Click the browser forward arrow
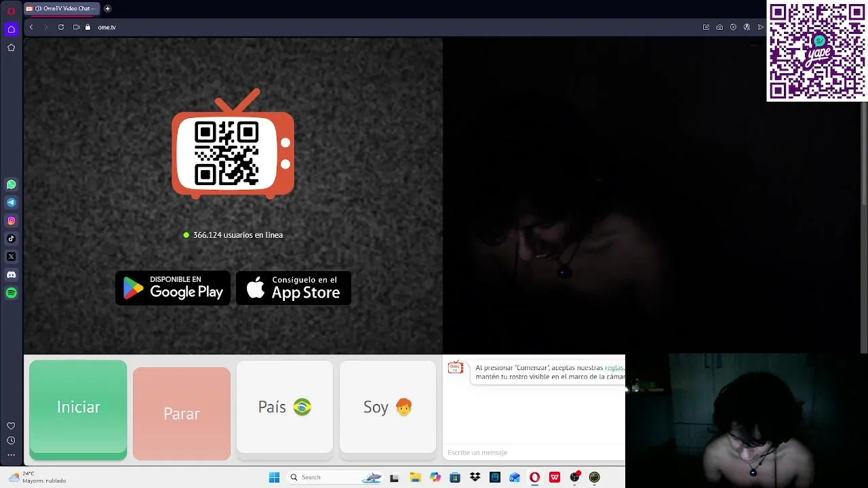Screen dimensions: 868x488 (x=46, y=27)
